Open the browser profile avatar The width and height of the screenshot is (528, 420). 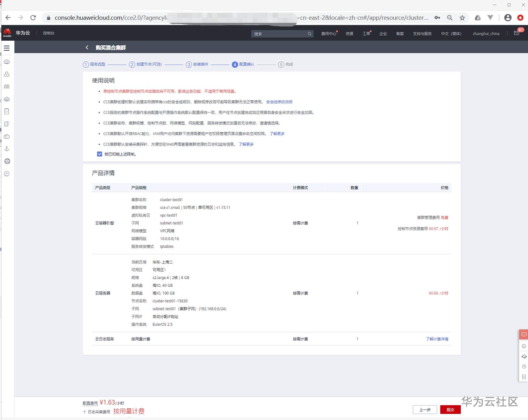pos(508,17)
